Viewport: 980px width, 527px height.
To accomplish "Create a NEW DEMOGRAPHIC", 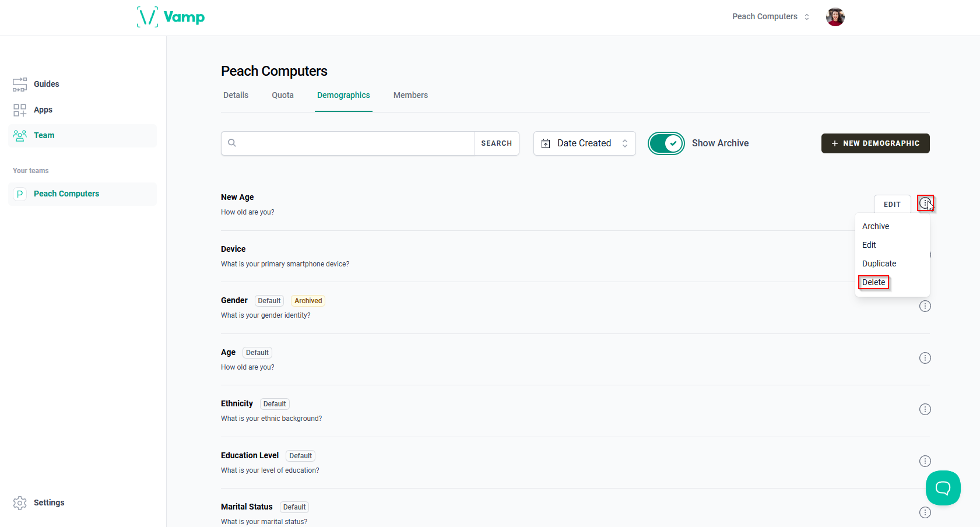I will tap(875, 143).
